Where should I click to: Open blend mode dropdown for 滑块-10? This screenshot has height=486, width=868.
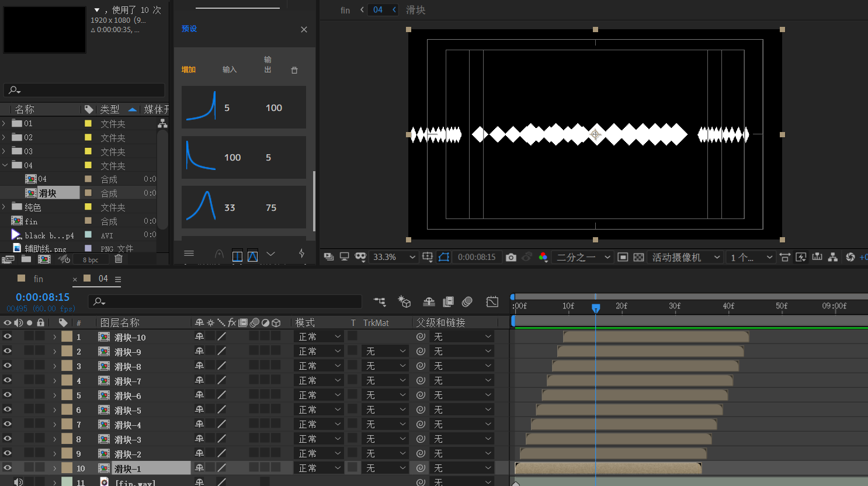tap(319, 336)
